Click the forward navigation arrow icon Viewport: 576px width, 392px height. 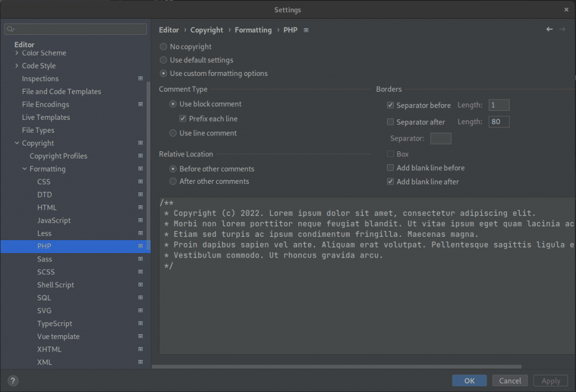point(562,29)
